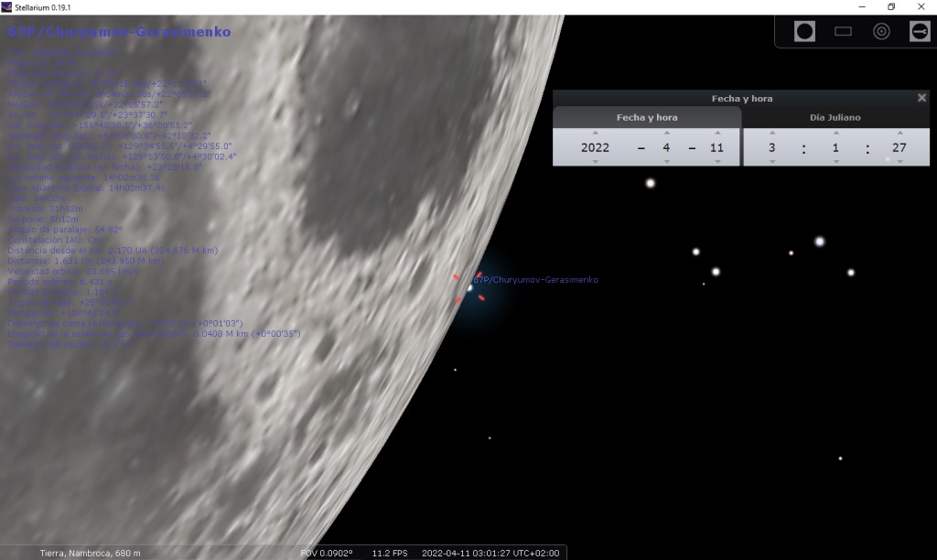The width and height of the screenshot is (937, 560).
Task: Decrease the seconds using the down arrow
Action: (x=899, y=161)
